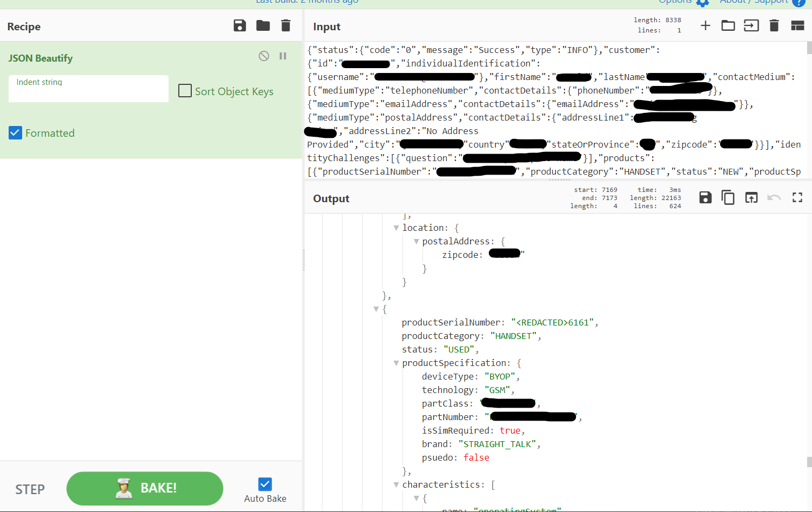Image resolution: width=812 pixels, height=512 pixels.
Task: Clear the recipe with trash icon
Action: pos(286,25)
